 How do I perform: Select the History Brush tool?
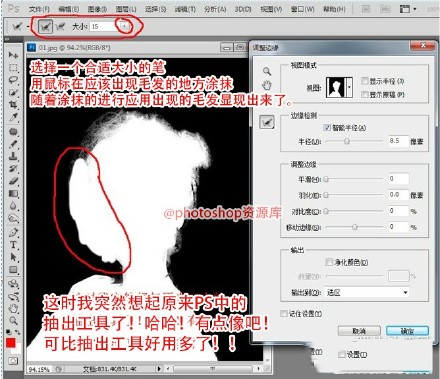[13, 168]
